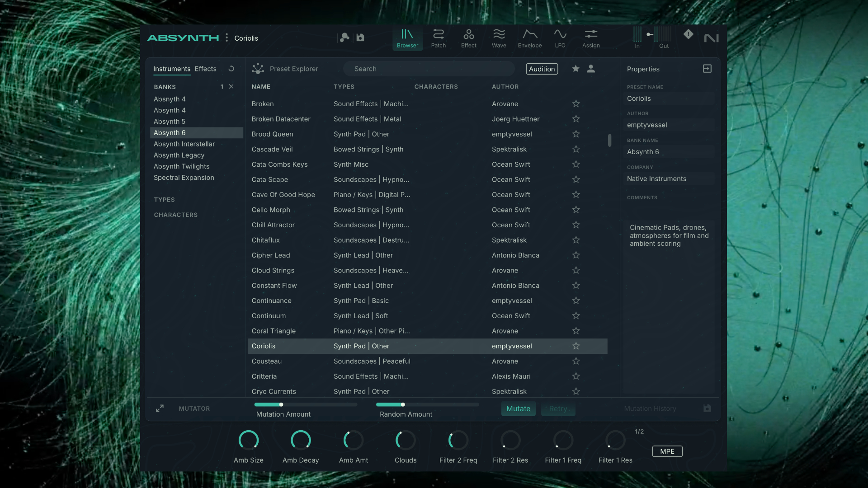Collapse the Properties panel
The height and width of the screenshot is (488, 868).
pyautogui.click(x=707, y=69)
